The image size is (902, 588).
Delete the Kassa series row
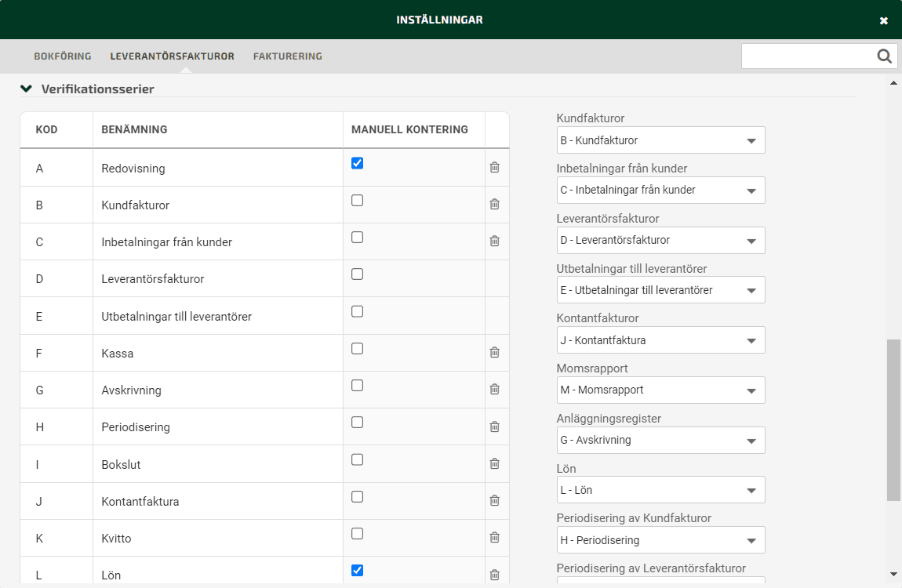(494, 352)
